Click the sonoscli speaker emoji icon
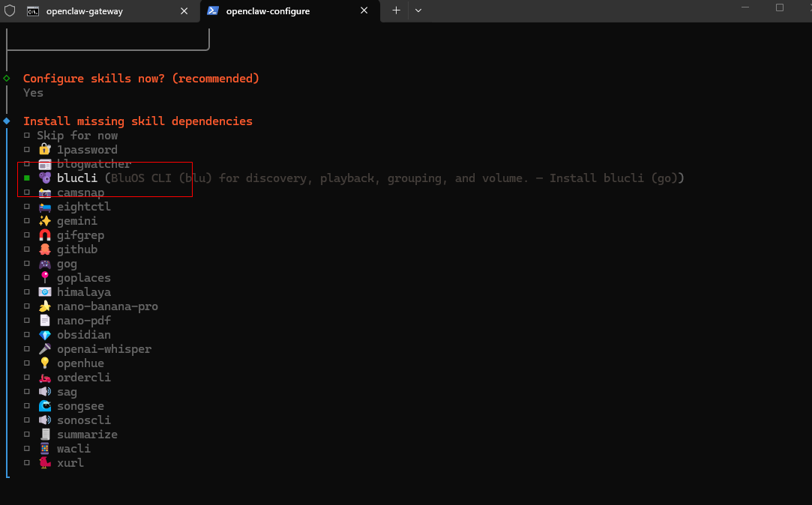 click(45, 420)
